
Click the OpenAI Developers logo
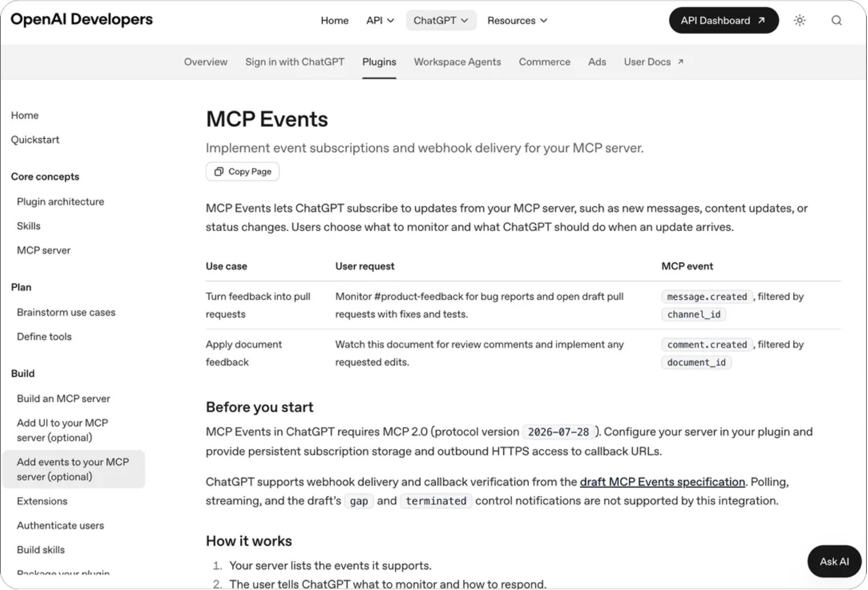pos(82,20)
